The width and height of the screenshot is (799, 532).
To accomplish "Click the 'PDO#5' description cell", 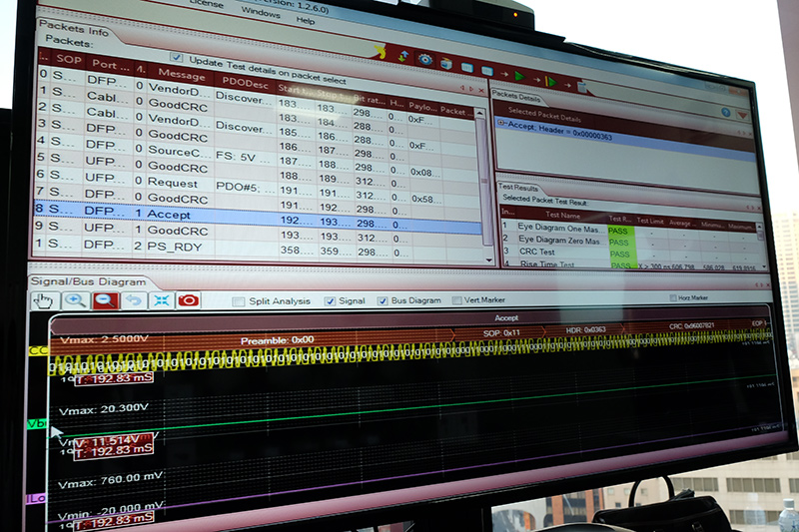I will tap(245, 187).
